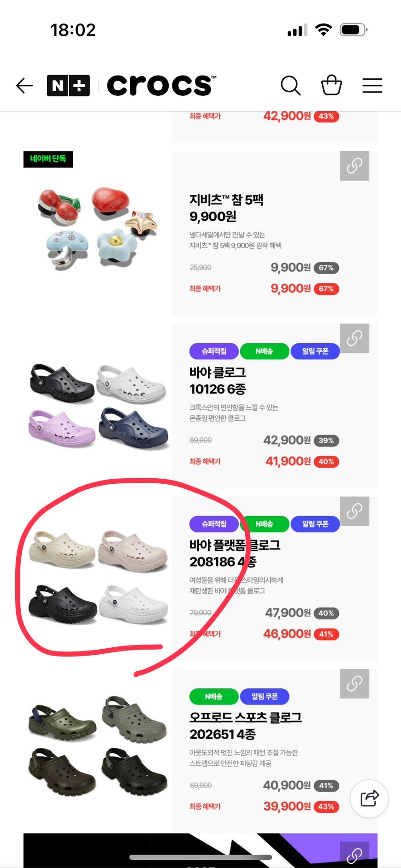Copy link for 오프로드 스포츠 클로그 product
The height and width of the screenshot is (868, 401).
point(354,683)
